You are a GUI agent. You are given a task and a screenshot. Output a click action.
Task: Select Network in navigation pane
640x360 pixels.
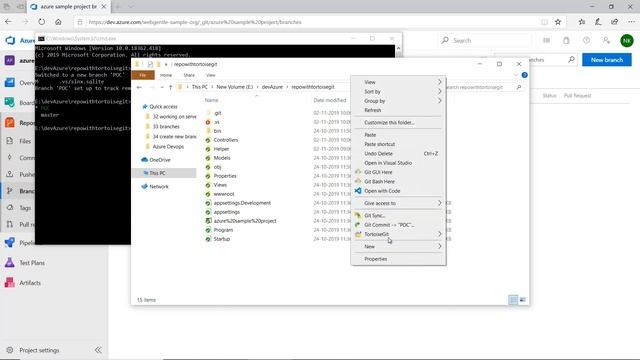click(159, 187)
